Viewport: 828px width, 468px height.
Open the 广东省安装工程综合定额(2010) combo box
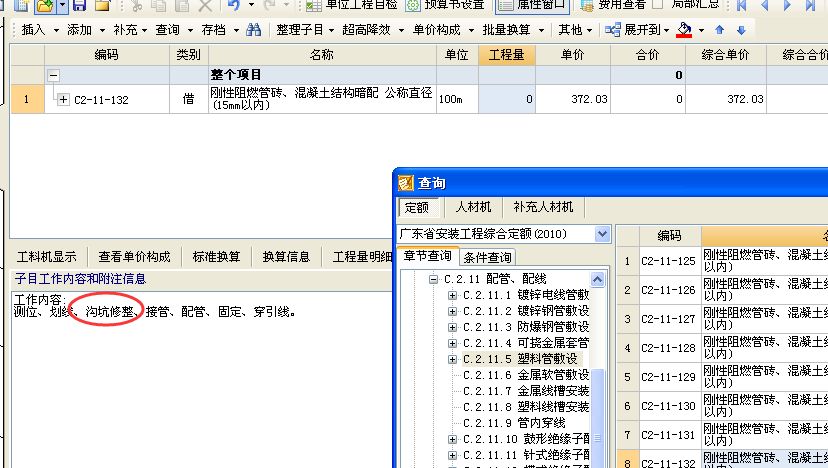pyautogui.click(x=504, y=233)
